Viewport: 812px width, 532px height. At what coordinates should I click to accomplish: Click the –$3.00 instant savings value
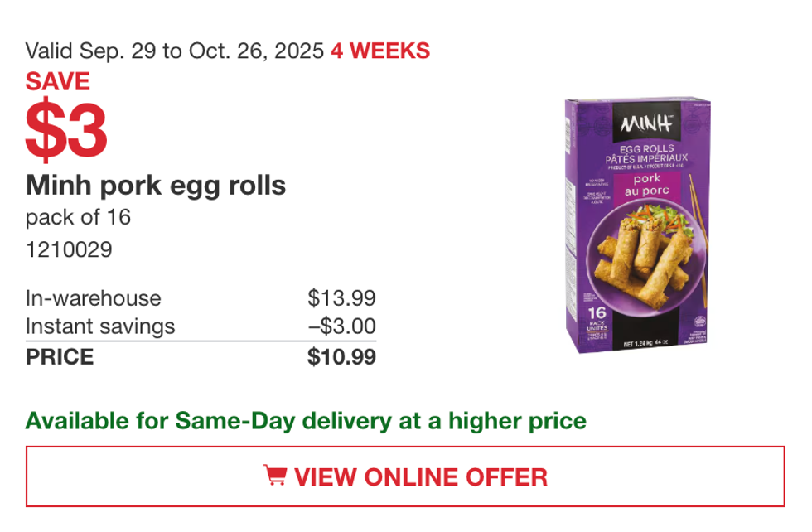341,326
